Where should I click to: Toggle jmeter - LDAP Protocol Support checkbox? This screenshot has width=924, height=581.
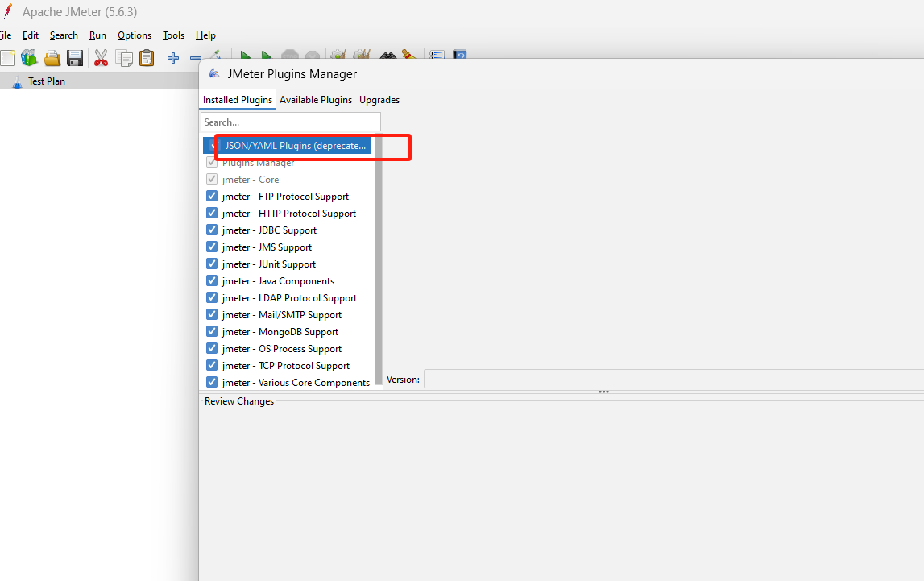[x=212, y=297]
